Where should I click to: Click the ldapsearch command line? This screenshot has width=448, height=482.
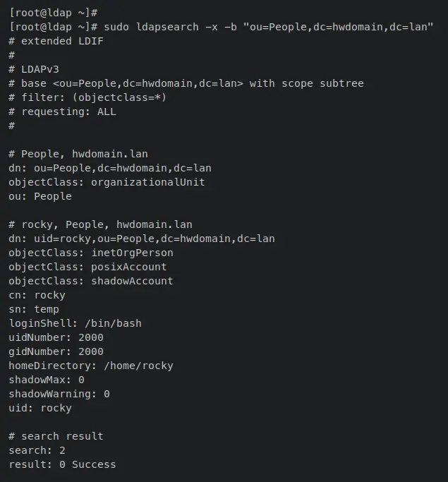click(x=221, y=27)
